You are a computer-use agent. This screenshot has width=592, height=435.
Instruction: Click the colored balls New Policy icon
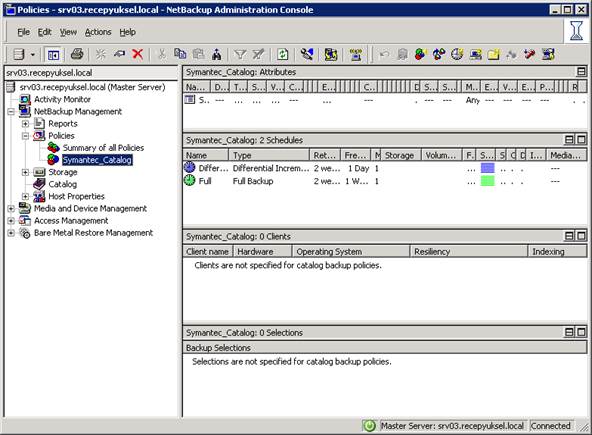click(421, 54)
